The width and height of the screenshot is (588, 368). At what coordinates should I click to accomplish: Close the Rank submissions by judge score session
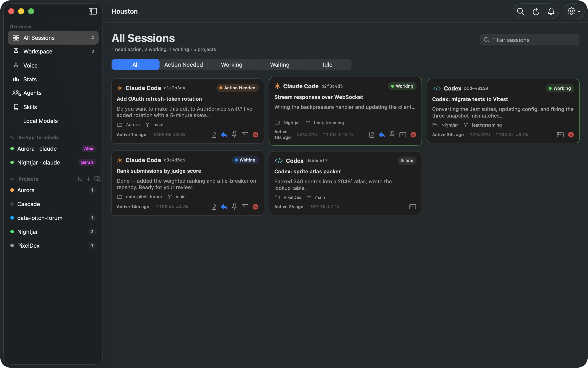pos(255,207)
